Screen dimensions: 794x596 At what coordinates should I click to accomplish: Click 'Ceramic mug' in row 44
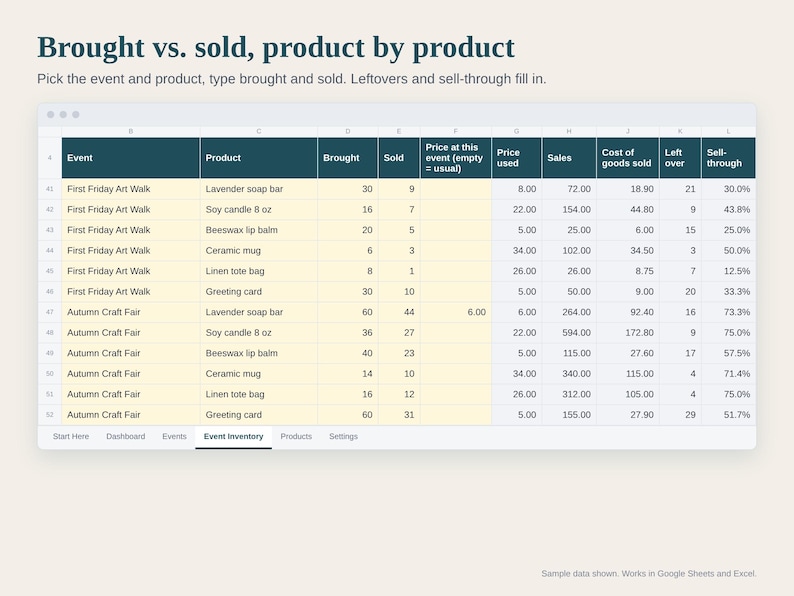[233, 251]
